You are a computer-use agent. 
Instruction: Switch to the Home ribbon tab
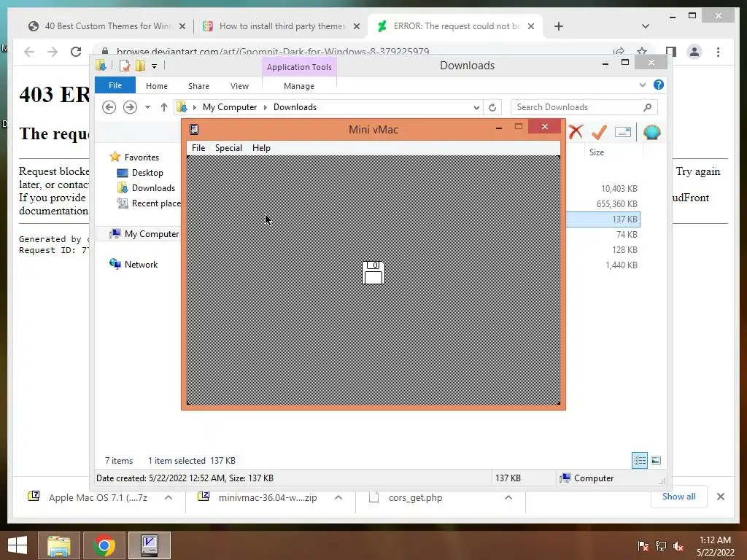tap(157, 86)
